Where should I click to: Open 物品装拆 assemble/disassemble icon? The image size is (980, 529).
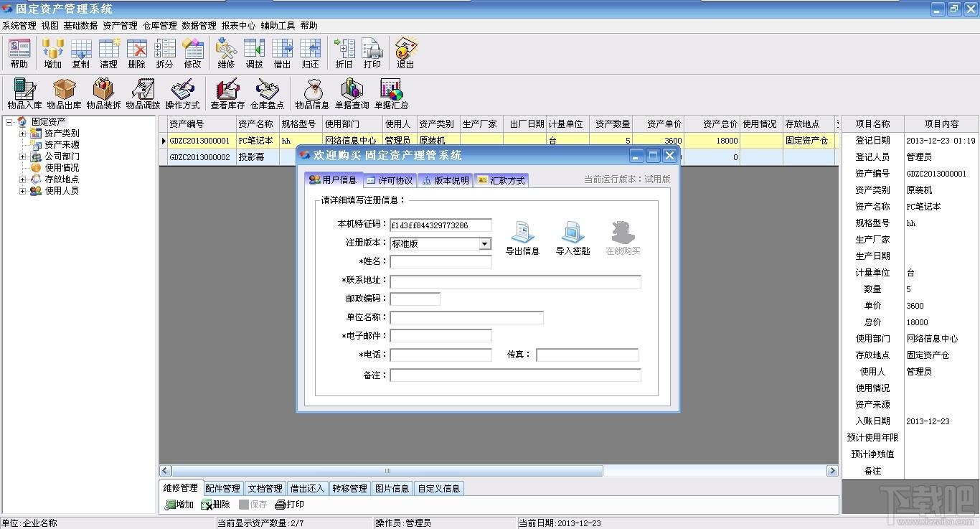point(103,94)
